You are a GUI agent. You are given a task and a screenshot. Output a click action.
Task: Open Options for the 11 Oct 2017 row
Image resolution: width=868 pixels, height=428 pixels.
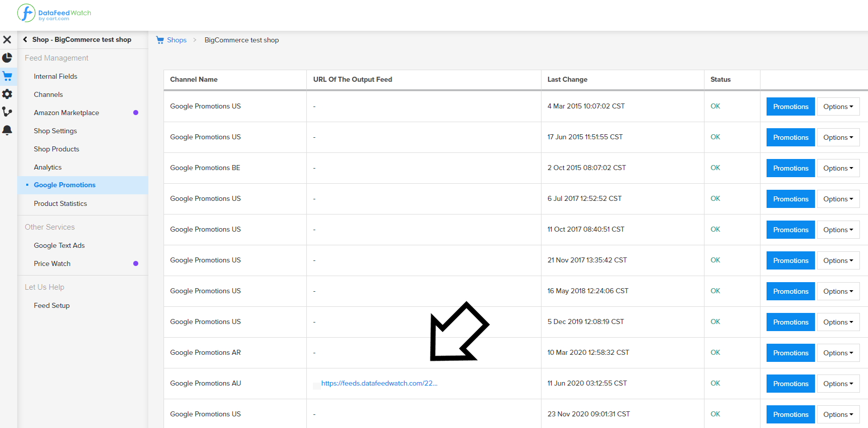tap(838, 230)
